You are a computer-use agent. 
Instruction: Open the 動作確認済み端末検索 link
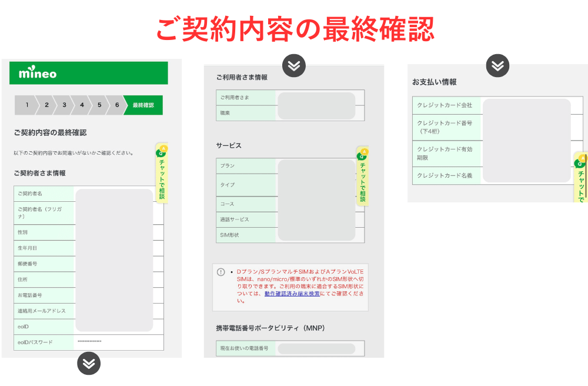pyautogui.click(x=292, y=294)
